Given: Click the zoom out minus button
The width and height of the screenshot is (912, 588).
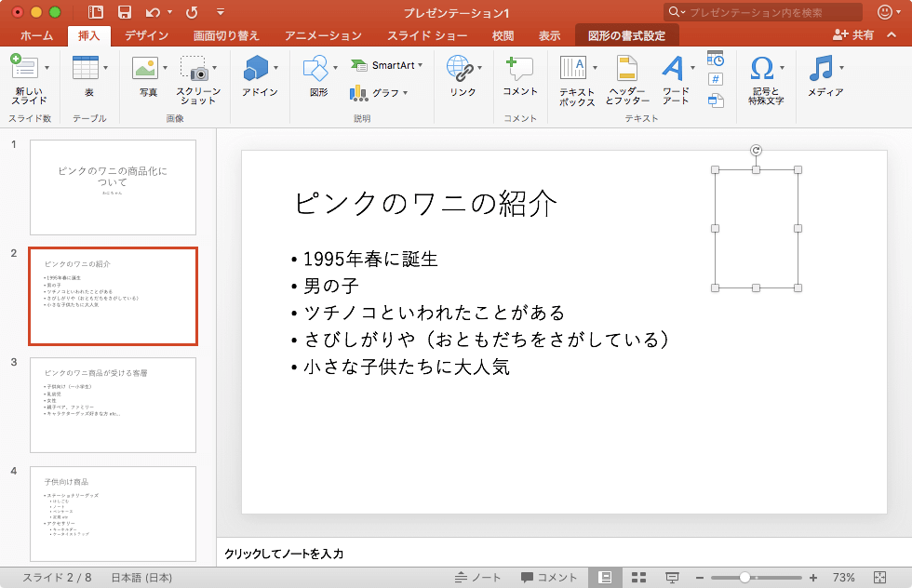Looking at the screenshot, I should pos(700,578).
